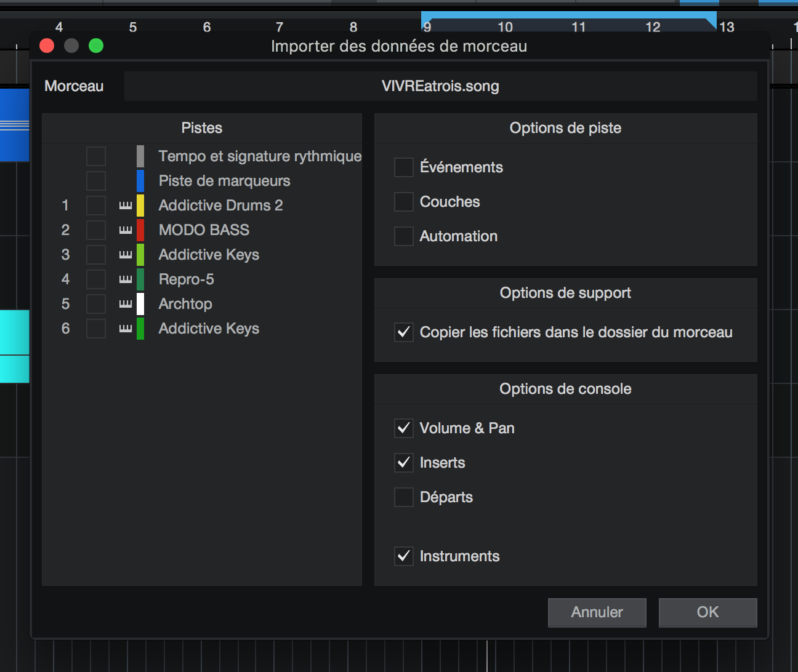
Task: Select the 'Archtop' track name
Action: pos(185,304)
